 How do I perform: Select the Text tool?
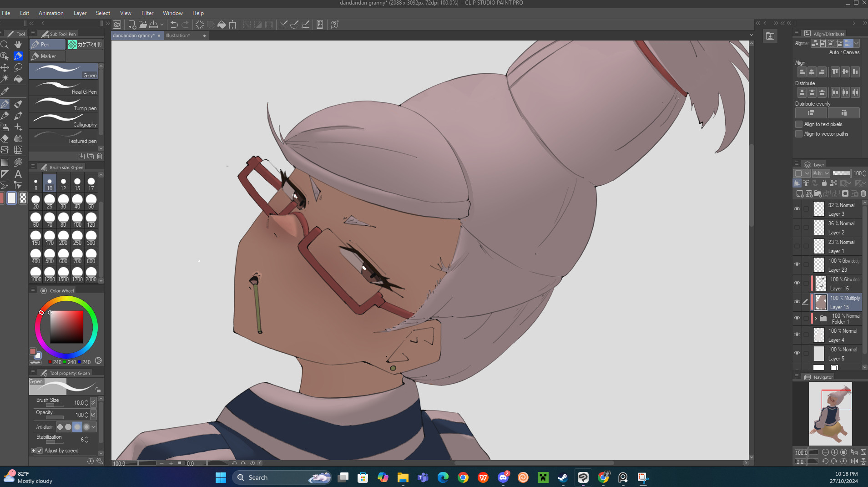[x=18, y=174]
